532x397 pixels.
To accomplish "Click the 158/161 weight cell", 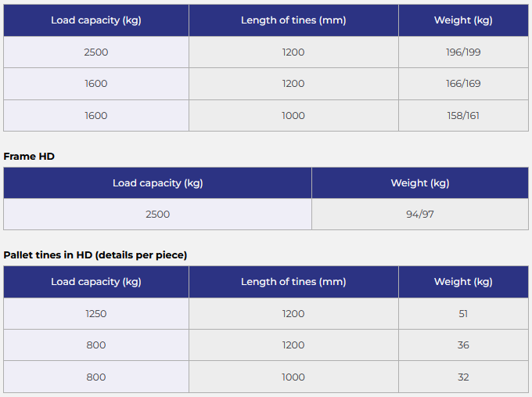I will [x=463, y=116].
